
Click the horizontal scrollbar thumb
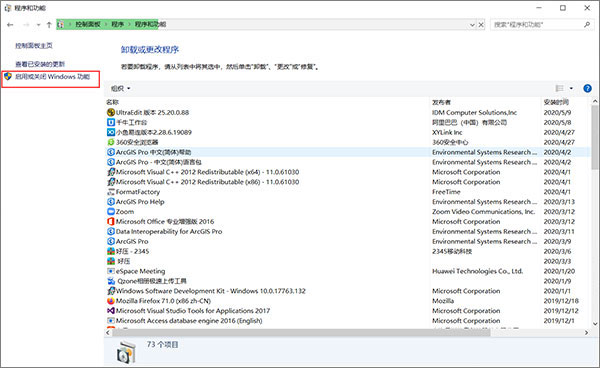point(301,333)
